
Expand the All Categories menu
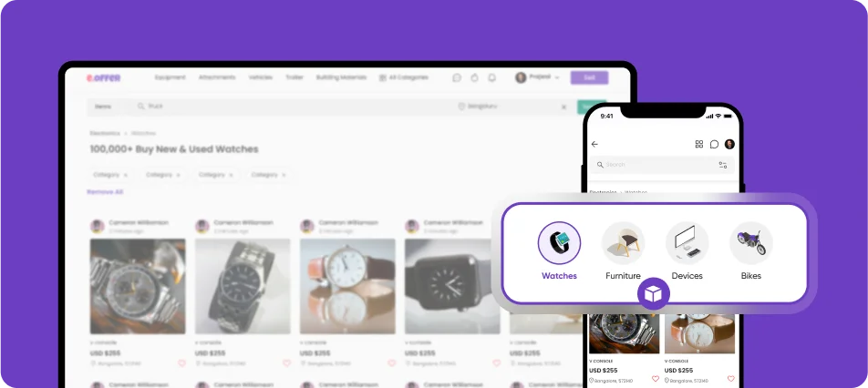(x=404, y=77)
